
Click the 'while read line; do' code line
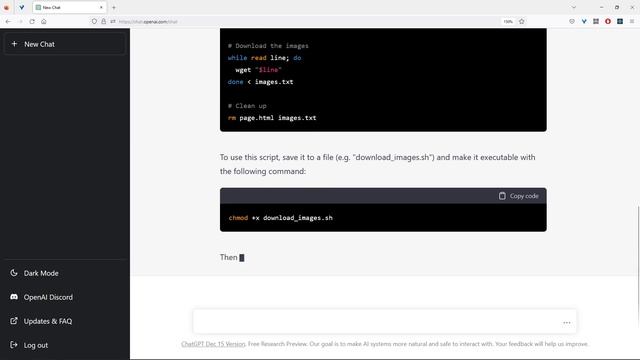[264, 58]
